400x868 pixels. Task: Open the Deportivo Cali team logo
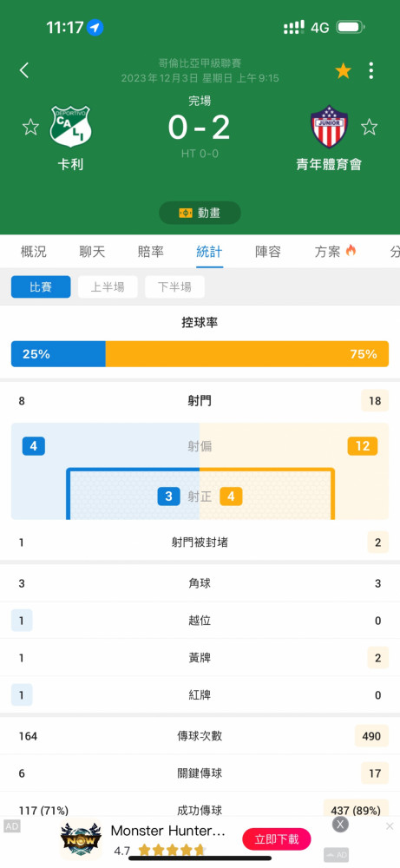[71, 127]
